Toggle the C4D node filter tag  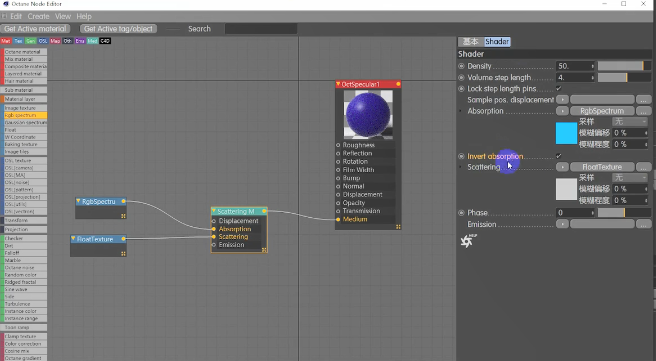point(105,41)
